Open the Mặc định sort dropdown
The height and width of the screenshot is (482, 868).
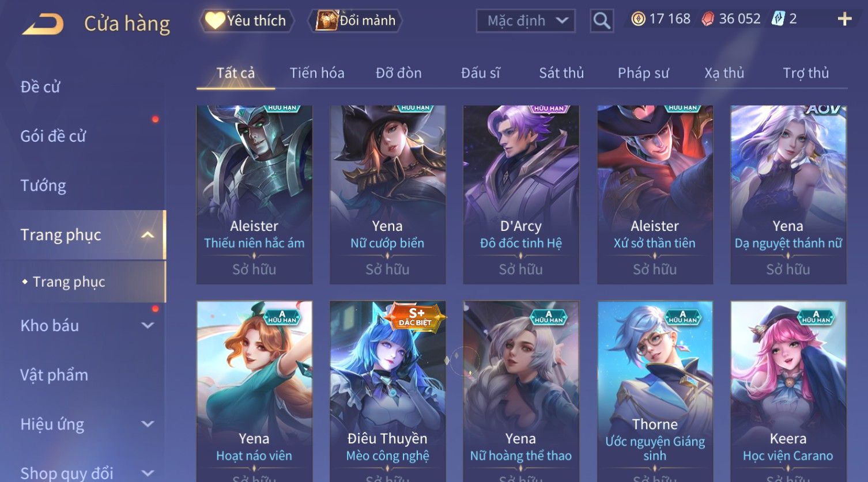(x=526, y=21)
